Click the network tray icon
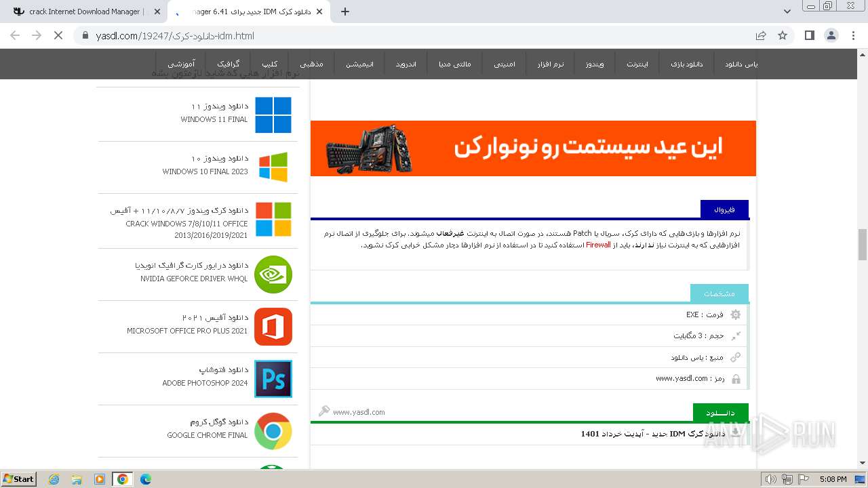Image resolution: width=868 pixels, height=488 pixels. (787, 479)
